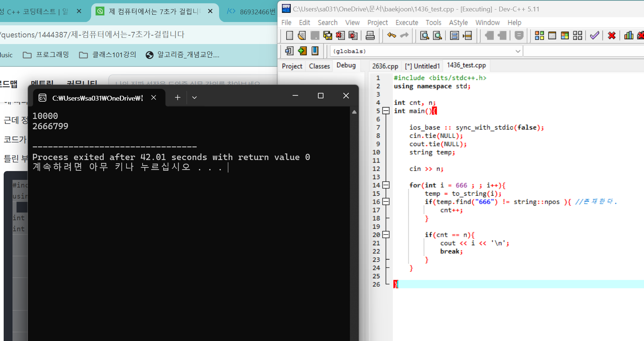Open the Project menu
644x341 pixels.
378,22
